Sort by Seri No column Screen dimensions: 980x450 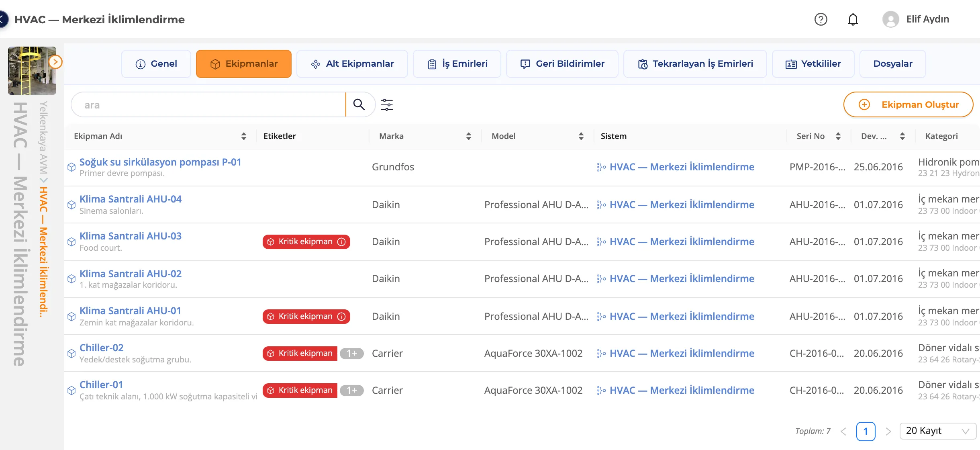(x=838, y=136)
